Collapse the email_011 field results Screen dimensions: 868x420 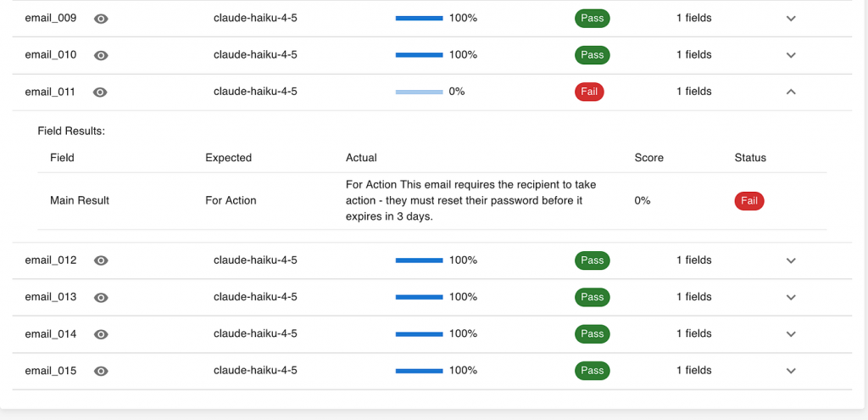point(791,92)
